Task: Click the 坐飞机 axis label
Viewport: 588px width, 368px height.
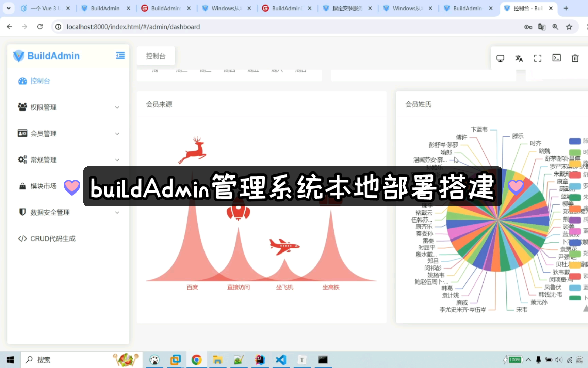Action: point(285,287)
